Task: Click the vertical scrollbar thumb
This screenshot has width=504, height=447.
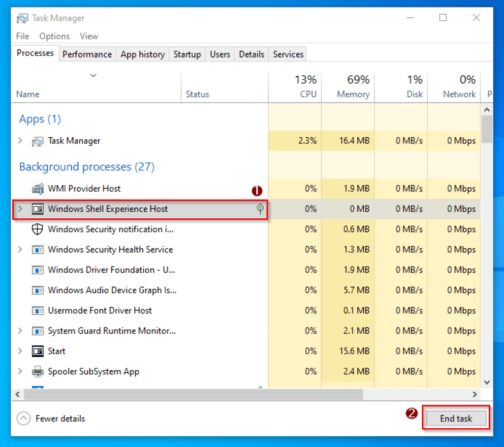Action: [487, 129]
